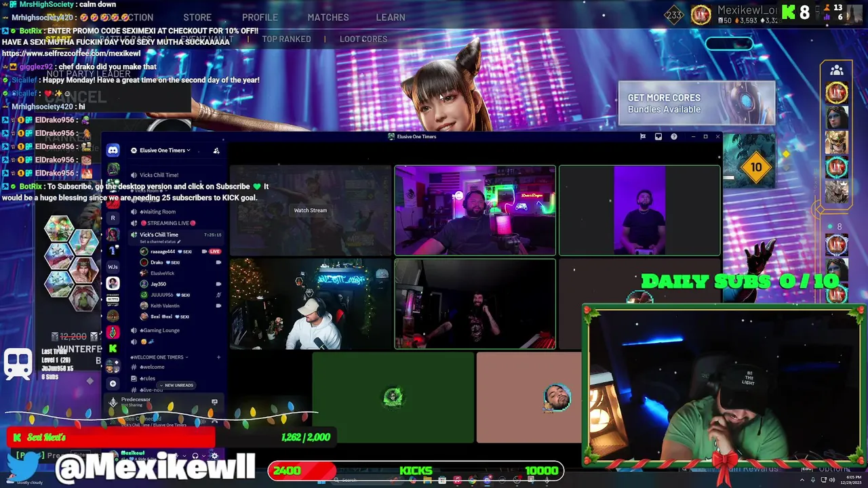Click the muted microphone icon beside JUJUU956
The image size is (868, 488).
[x=218, y=295]
